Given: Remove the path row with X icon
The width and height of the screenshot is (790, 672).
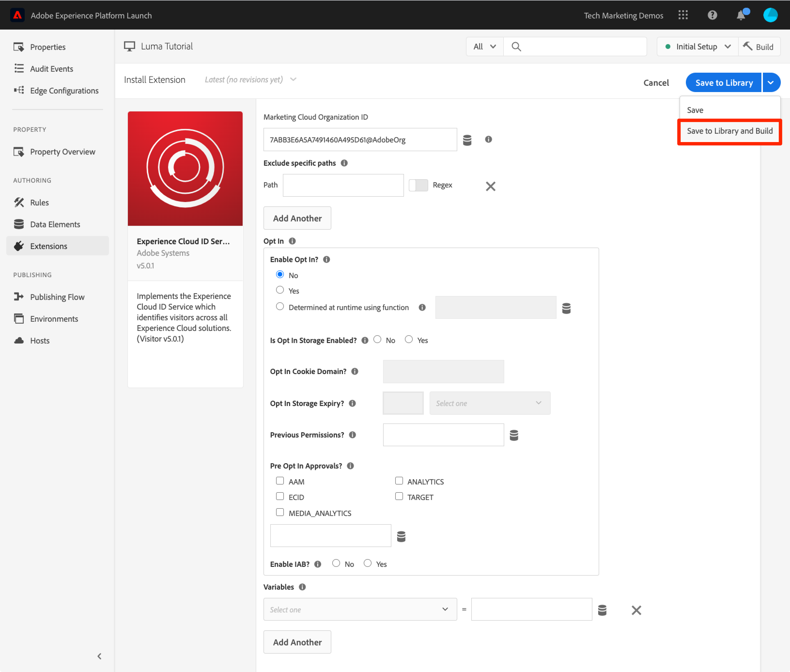Looking at the screenshot, I should [x=490, y=186].
